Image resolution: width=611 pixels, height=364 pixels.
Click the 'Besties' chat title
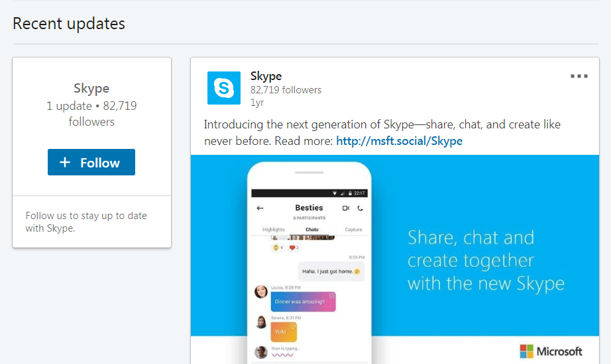(x=309, y=208)
